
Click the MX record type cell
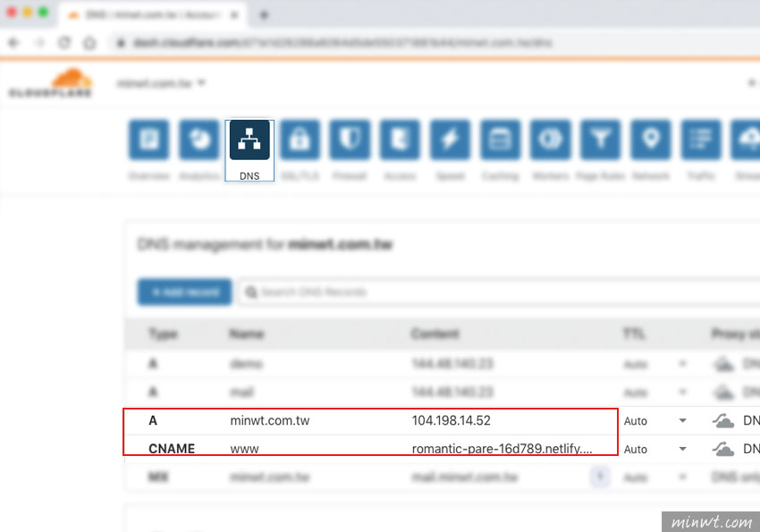(x=158, y=477)
